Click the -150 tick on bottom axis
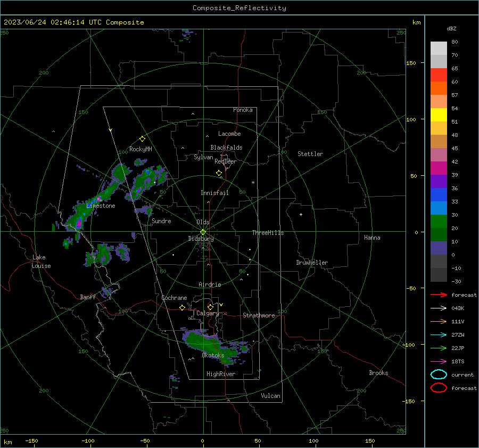Screen dimensions: 479x448 31,441
